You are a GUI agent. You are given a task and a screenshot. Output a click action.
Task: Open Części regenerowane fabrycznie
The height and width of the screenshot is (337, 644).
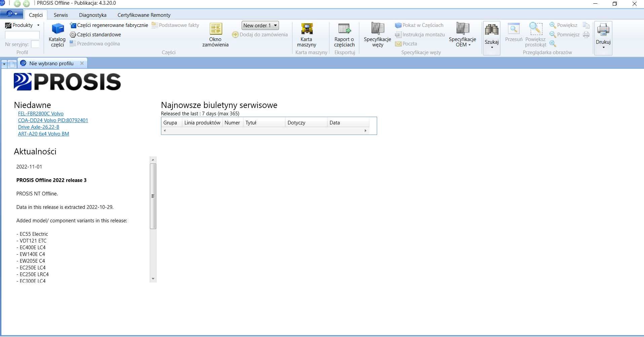point(109,25)
